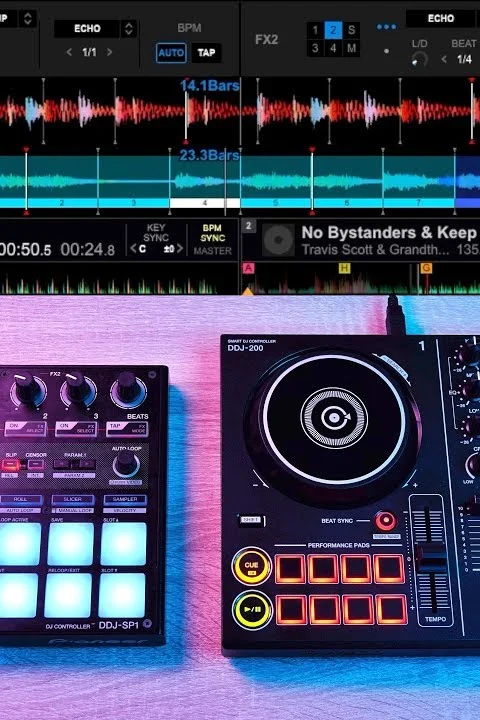The height and width of the screenshot is (720, 480).
Task: Adjust the L/D level knob
Action: [x=419, y=59]
